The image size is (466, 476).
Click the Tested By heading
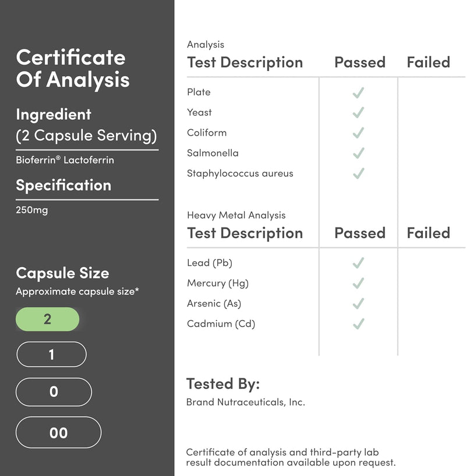point(223,383)
